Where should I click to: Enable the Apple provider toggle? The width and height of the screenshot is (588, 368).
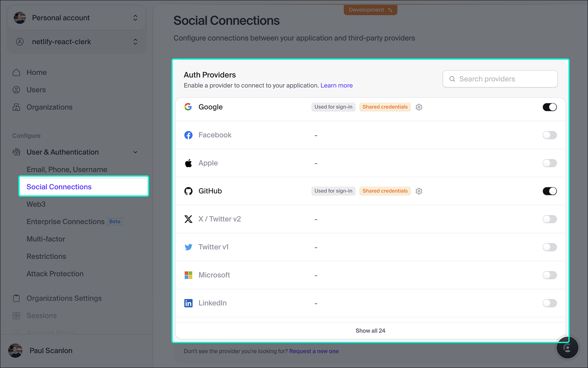click(550, 163)
